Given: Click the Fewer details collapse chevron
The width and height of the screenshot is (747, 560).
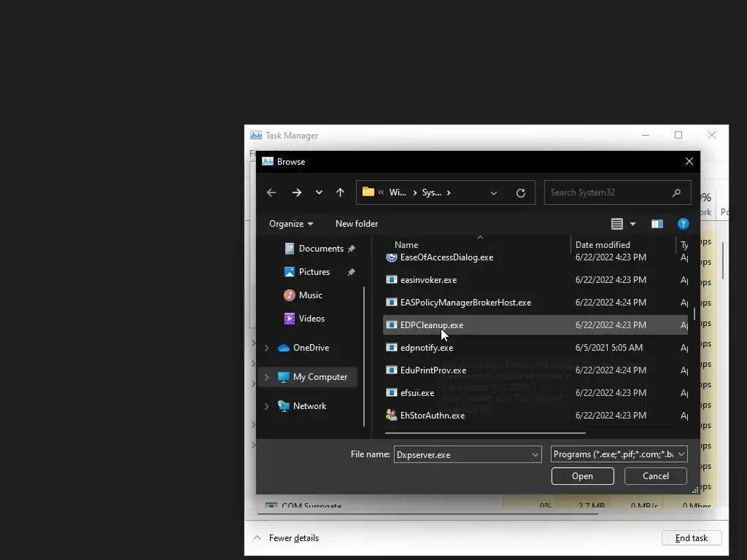Looking at the screenshot, I should pos(258,537).
